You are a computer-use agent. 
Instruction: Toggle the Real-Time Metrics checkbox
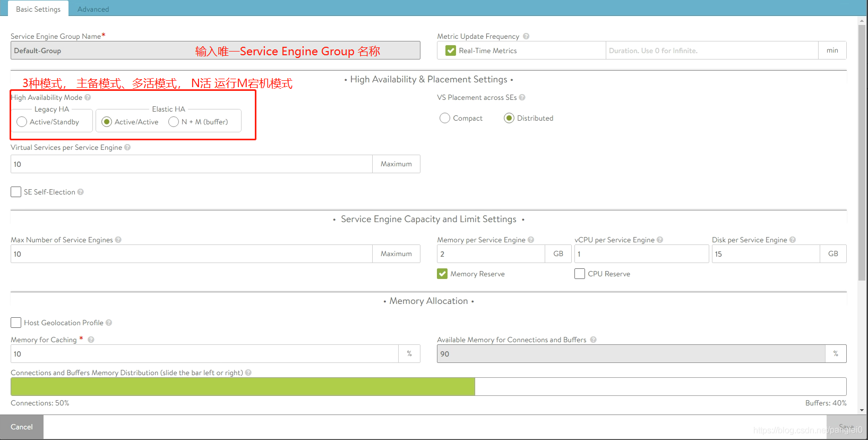[x=451, y=50]
